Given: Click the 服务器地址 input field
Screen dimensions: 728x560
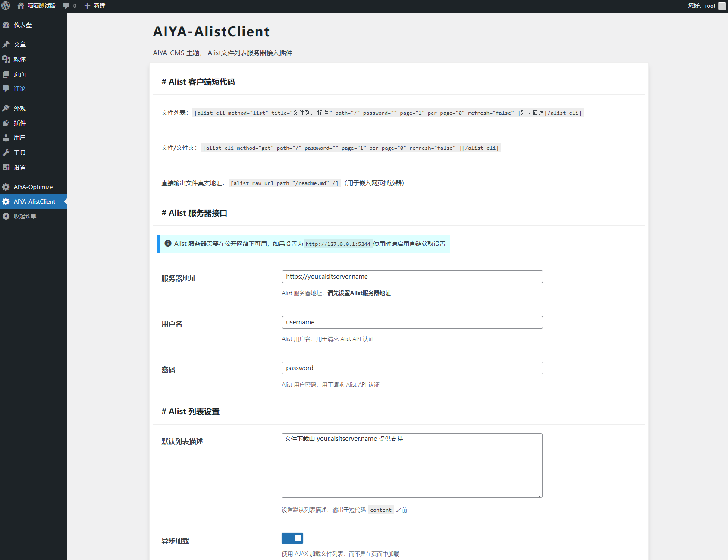Looking at the screenshot, I should coord(412,277).
